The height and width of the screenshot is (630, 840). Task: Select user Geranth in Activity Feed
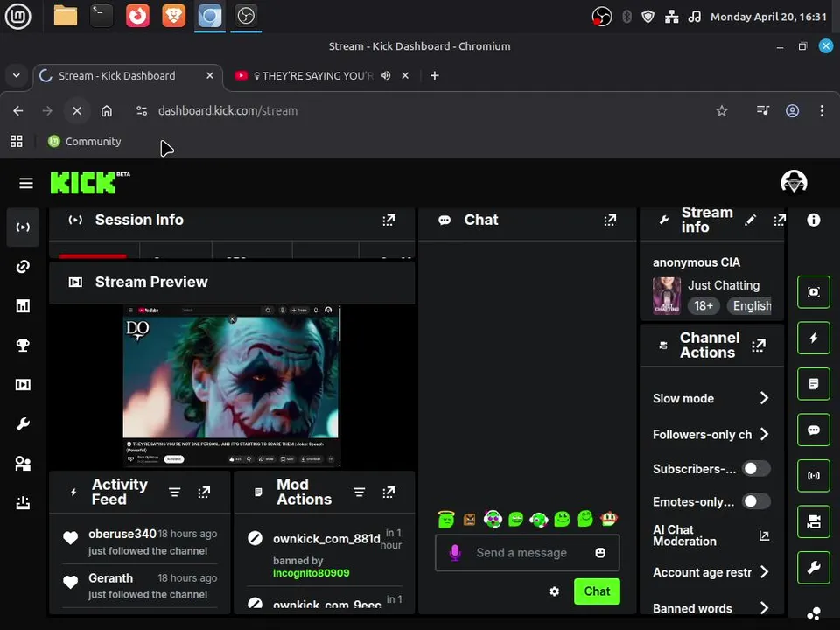point(110,578)
